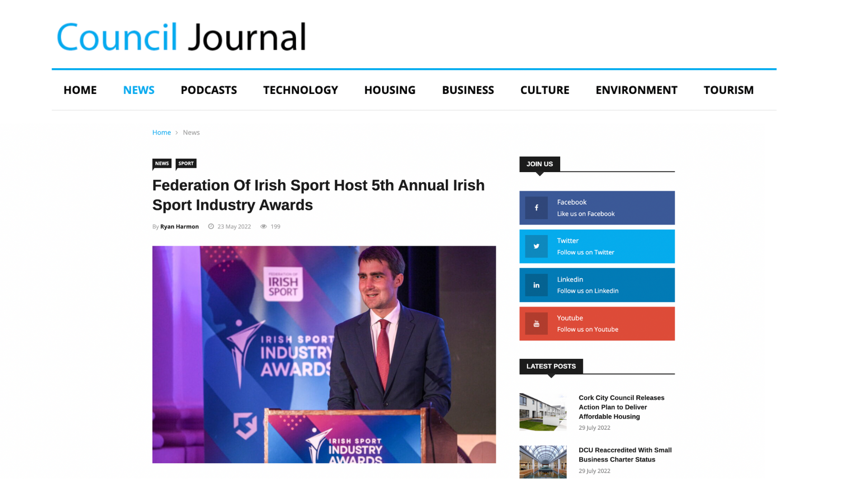Go to the PODCASTS section
Screen dimensions: 868x488
[x=209, y=90]
